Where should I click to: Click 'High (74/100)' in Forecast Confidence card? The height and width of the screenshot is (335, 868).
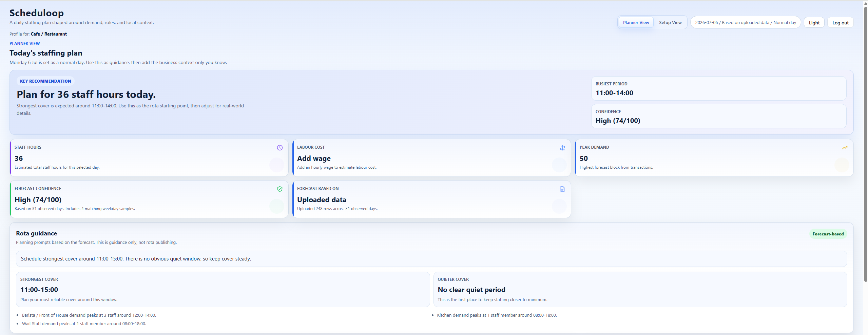click(x=38, y=200)
